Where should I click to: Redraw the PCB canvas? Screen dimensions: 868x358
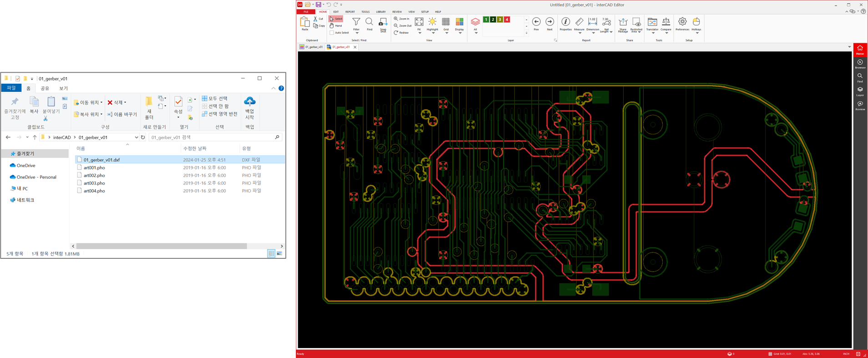401,33
